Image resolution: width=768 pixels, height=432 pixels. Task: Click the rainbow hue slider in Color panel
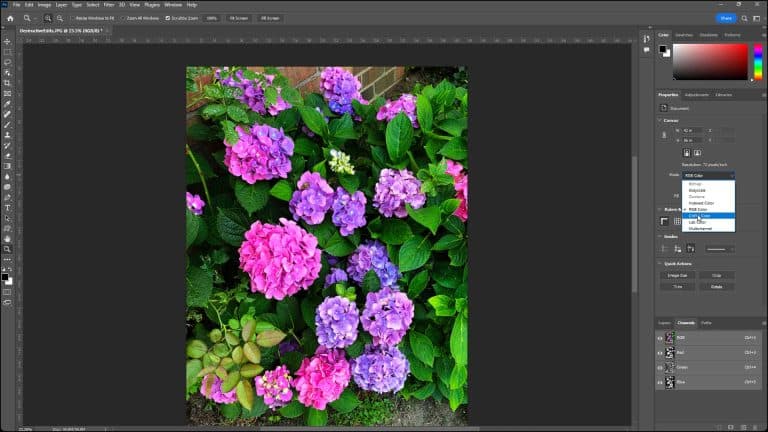pyautogui.click(x=758, y=62)
